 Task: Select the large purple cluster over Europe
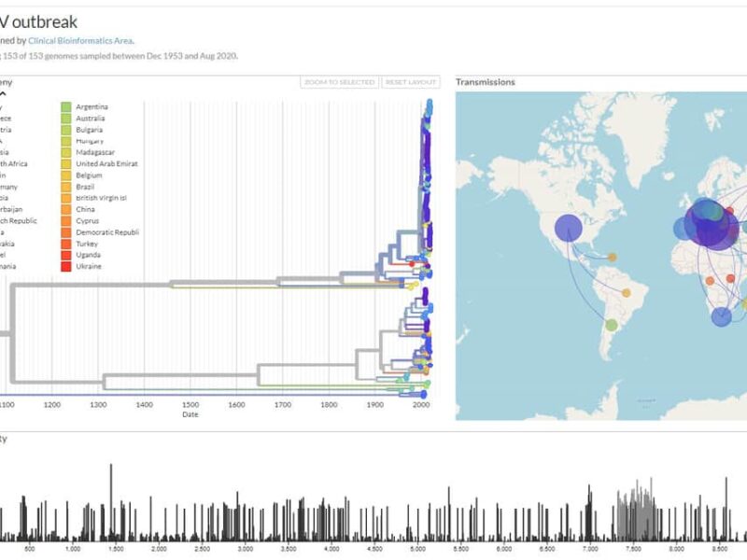click(708, 224)
